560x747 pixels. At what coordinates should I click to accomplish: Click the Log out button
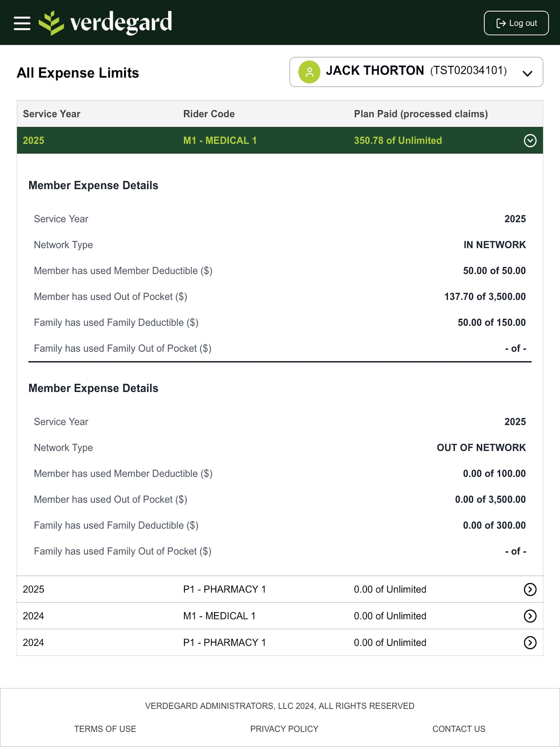coord(516,23)
